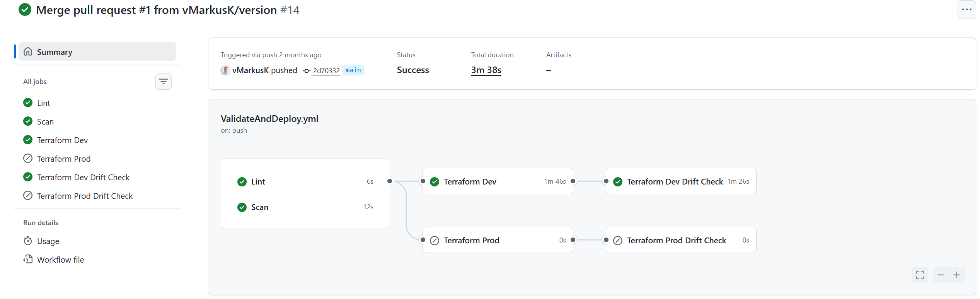Click the #14 run number

(x=290, y=10)
